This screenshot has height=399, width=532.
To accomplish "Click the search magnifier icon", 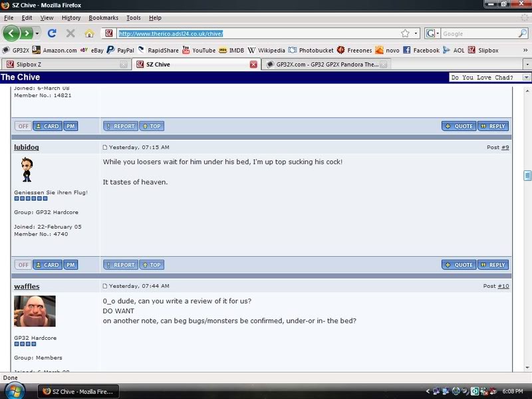I will click(x=523, y=33).
